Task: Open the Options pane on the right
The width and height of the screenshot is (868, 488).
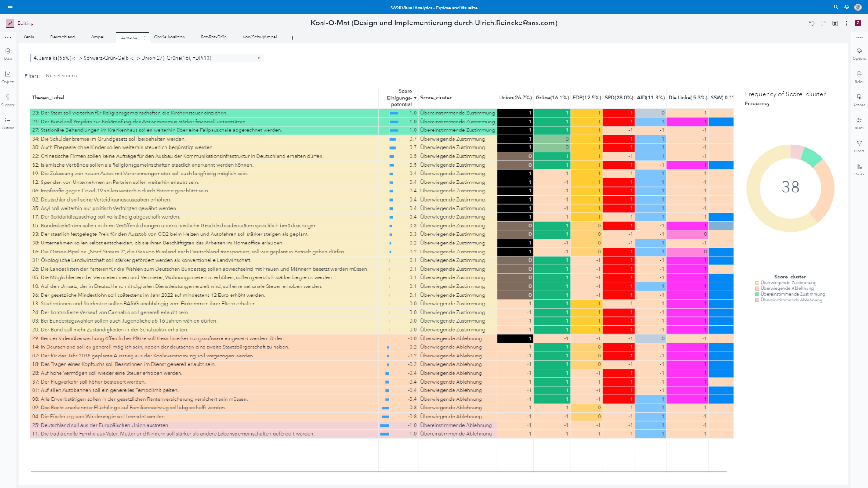Action: (859, 54)
